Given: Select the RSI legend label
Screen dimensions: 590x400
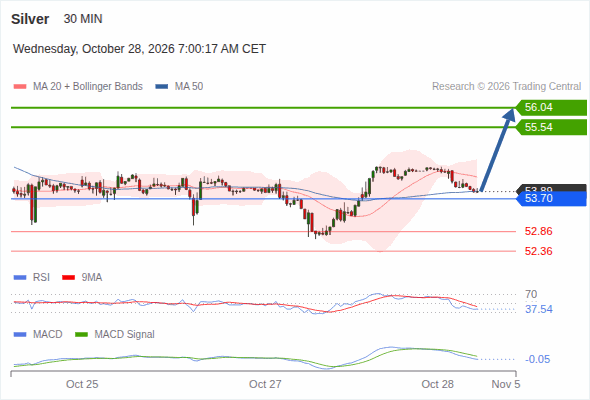Looking at the screenshot, I should point(41,277).
